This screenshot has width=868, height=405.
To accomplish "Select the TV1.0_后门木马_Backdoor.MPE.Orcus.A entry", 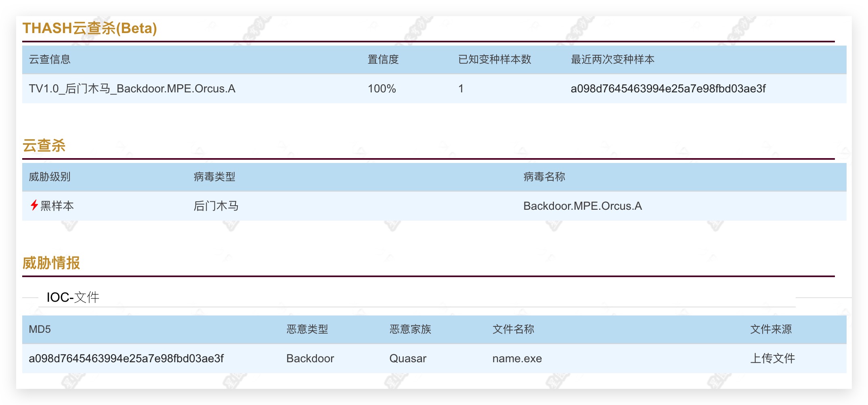I will click(x=132, y=89).
